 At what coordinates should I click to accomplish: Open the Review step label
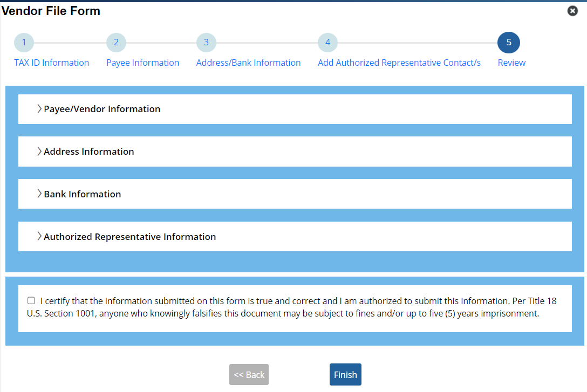[511, 63]
